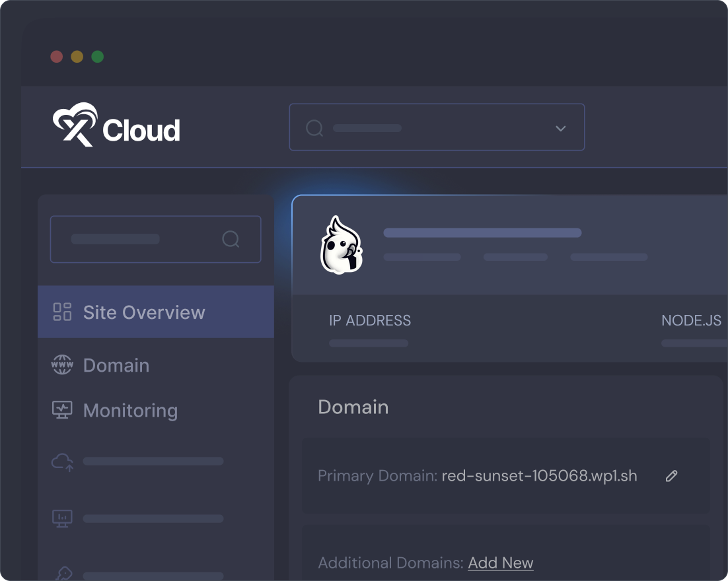Click the bar chart monitor sidebar icon
728x581 pixels.
[62, 518]
